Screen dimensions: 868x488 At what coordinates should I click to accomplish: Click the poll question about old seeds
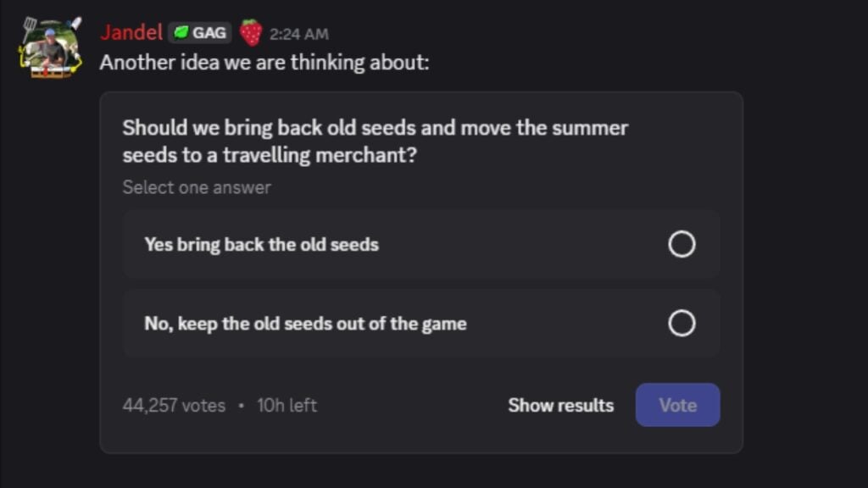point(375,141)
